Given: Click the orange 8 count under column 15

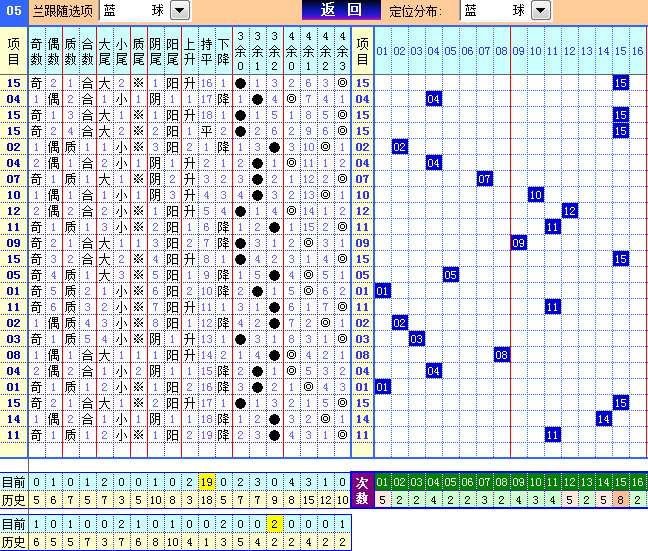Looking at the screenshot, I should [x=620, y=500].
